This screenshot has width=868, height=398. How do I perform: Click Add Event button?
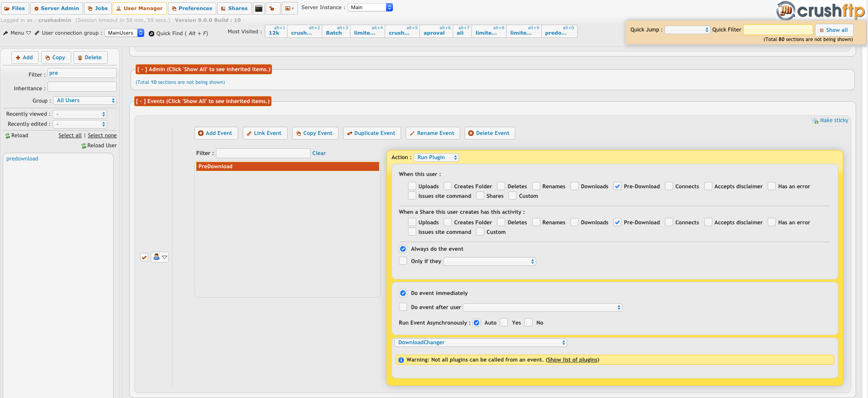216,133
